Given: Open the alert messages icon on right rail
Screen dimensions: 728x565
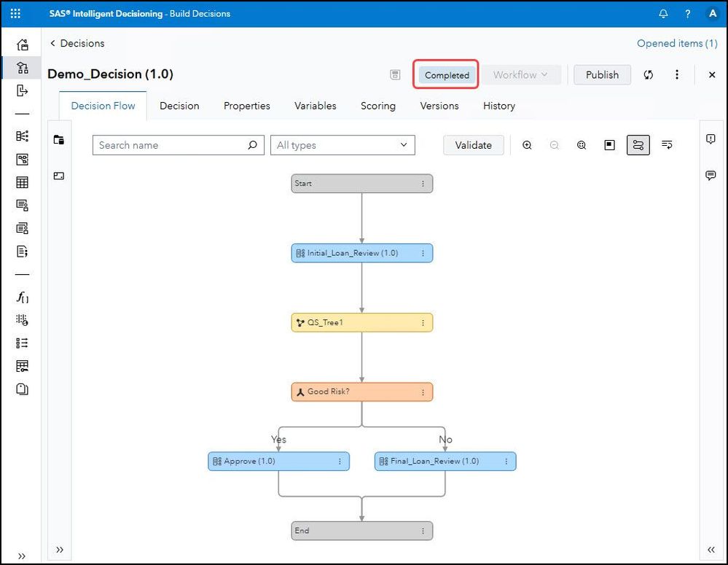Looking at the screenshot, I should pyautogui.click(x=711, y=139).
